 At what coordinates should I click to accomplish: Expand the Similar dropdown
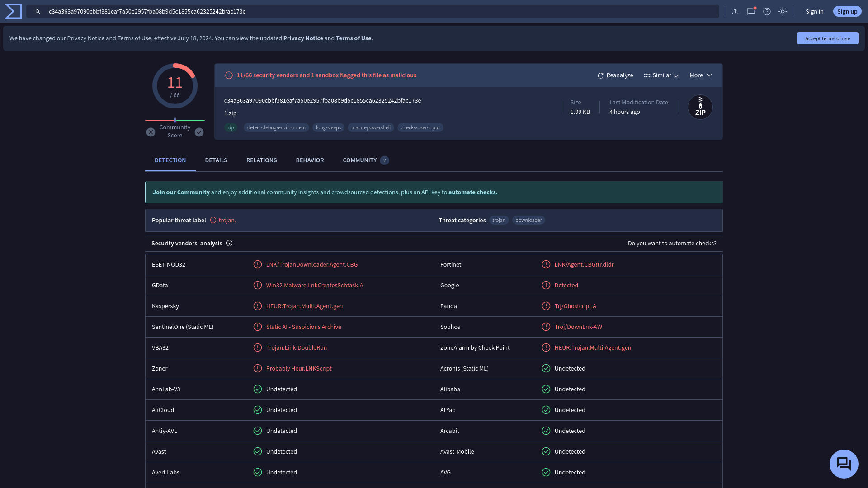click(661, 75)
